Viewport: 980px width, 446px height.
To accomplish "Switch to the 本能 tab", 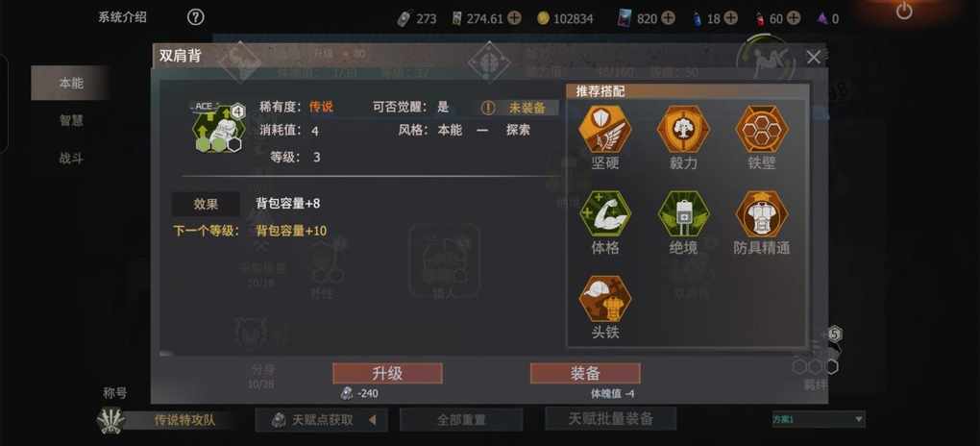I will coord(71,84).
